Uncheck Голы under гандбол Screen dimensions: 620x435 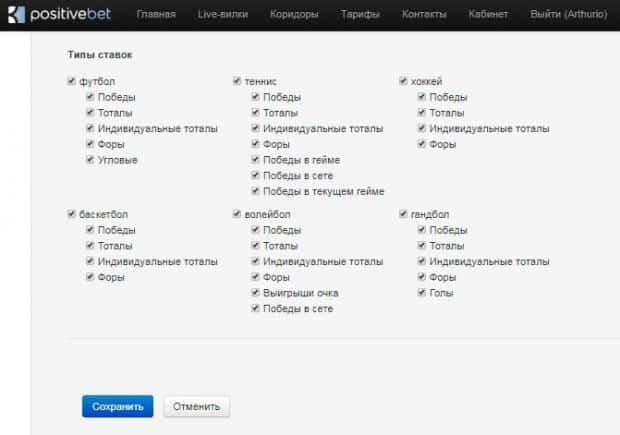click(422, 293)
